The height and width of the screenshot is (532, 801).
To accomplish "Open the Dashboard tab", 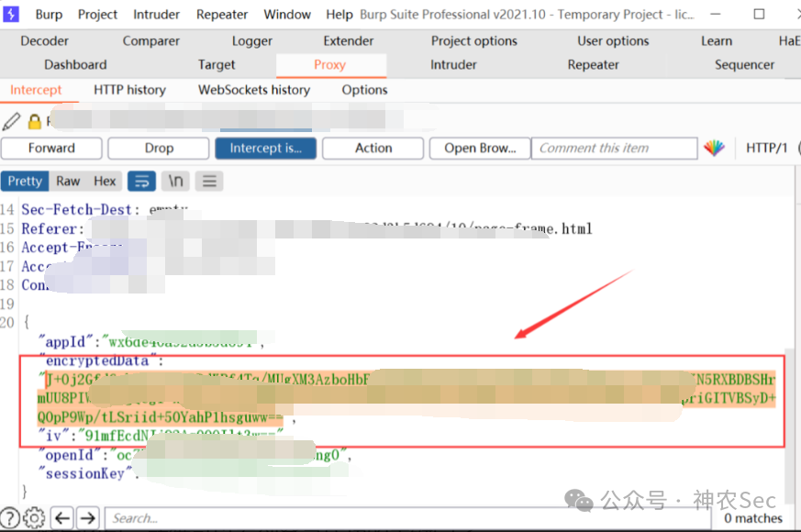I will pyautogui.click(x=75, y=65).
